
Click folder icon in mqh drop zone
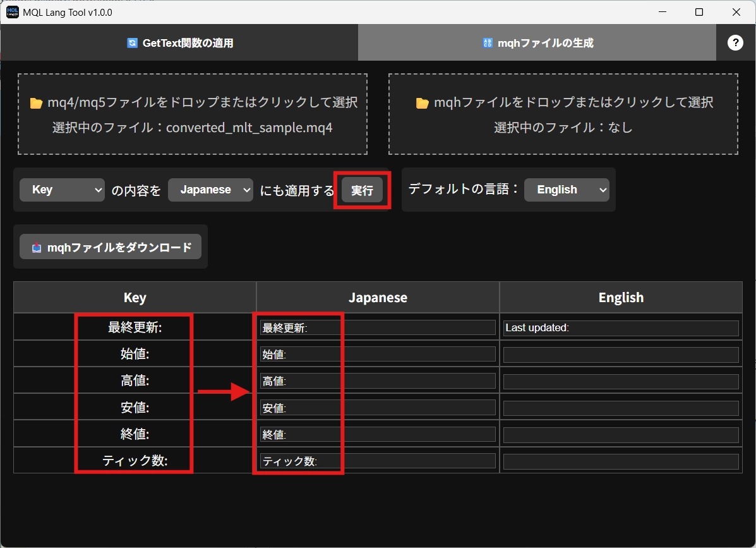(423, 103)
